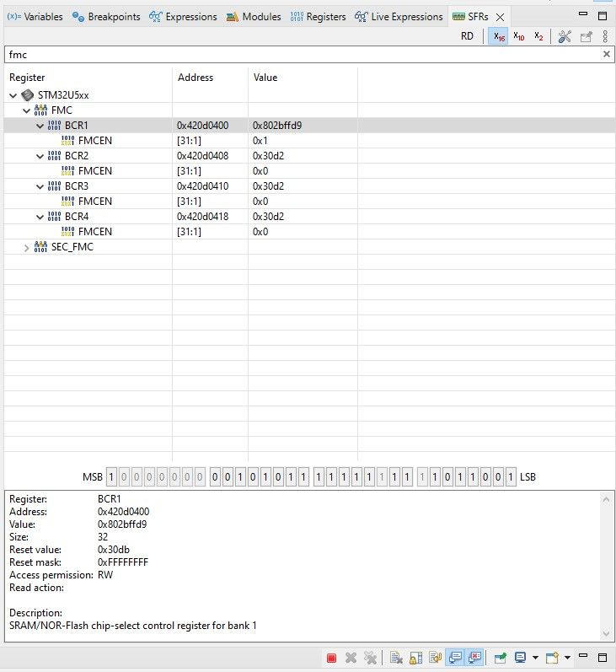Click into the fmc register filter field
Image resolution: width=616 pixels, height=672 pixels.
tap(302, 55)
